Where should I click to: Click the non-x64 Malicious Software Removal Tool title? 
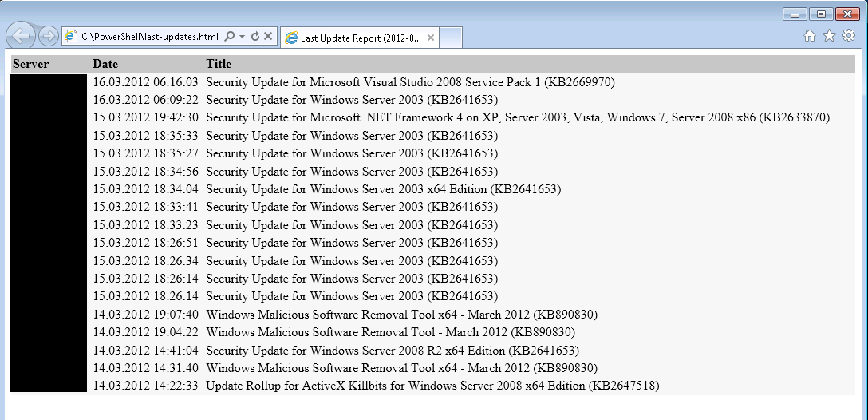(x=391, y=332)
